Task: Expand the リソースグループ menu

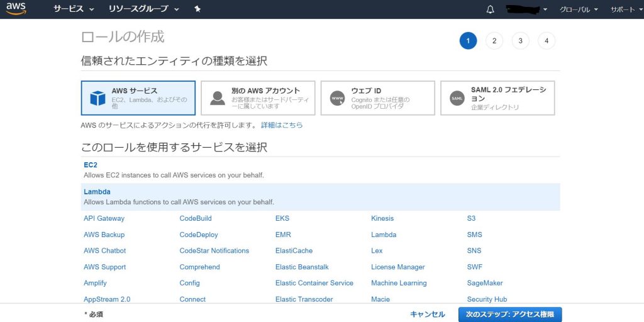Action: click(x=143, y=9)
